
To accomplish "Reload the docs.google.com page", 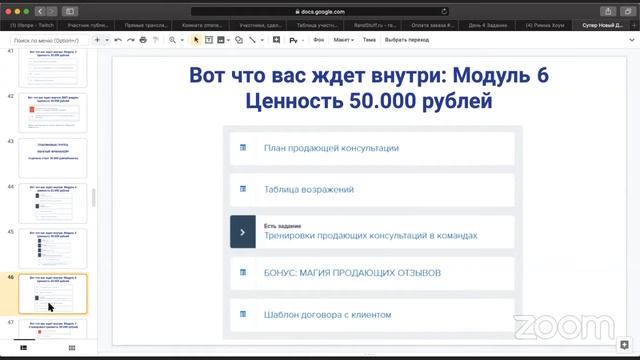I will (x=444, y=11).
